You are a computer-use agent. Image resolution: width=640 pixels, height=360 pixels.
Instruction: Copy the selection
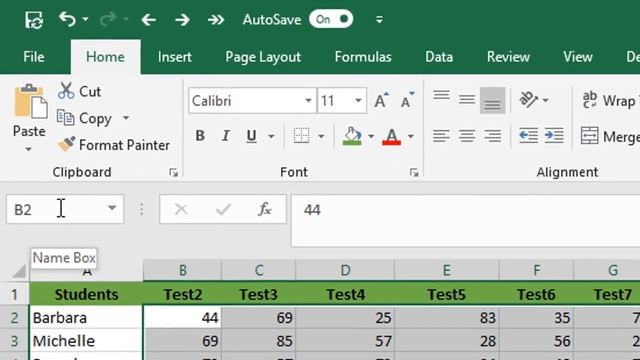pyautogui.click(x=84, y=118)
